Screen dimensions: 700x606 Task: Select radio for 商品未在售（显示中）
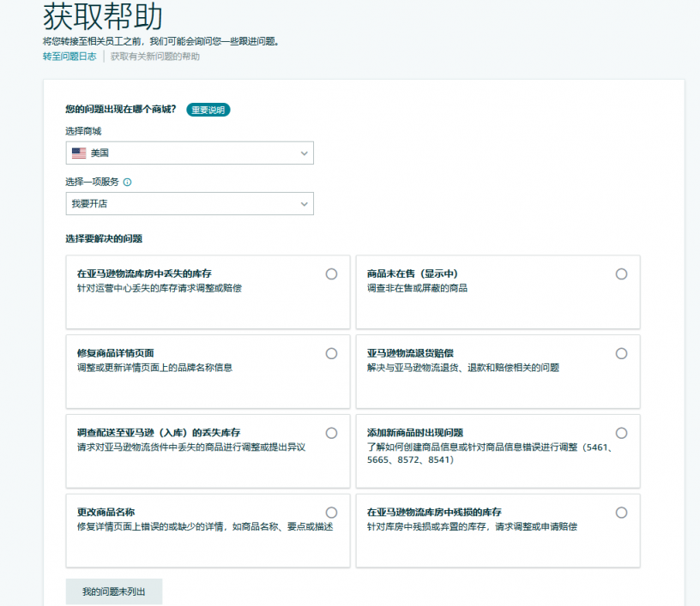coord(621,273)
